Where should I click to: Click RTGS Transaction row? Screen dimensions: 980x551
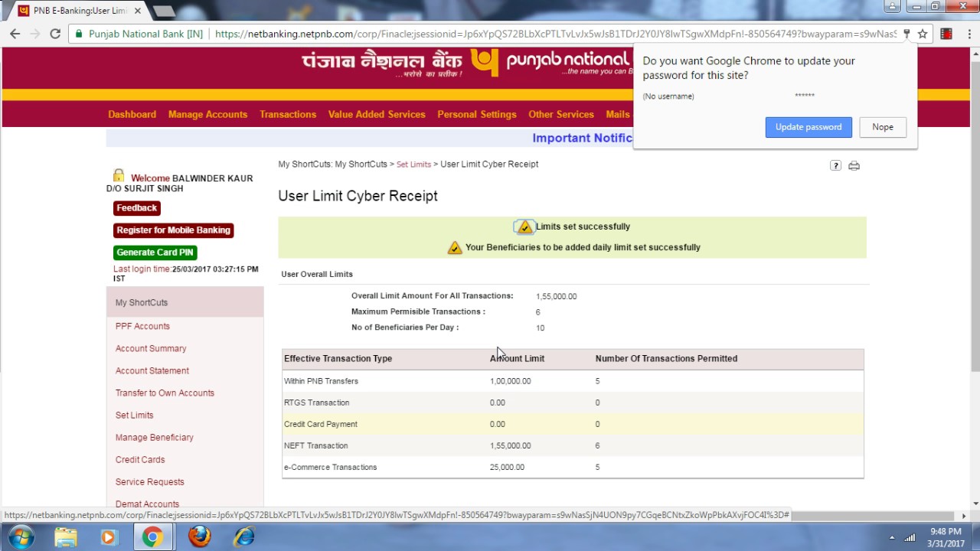coord(573,403)
